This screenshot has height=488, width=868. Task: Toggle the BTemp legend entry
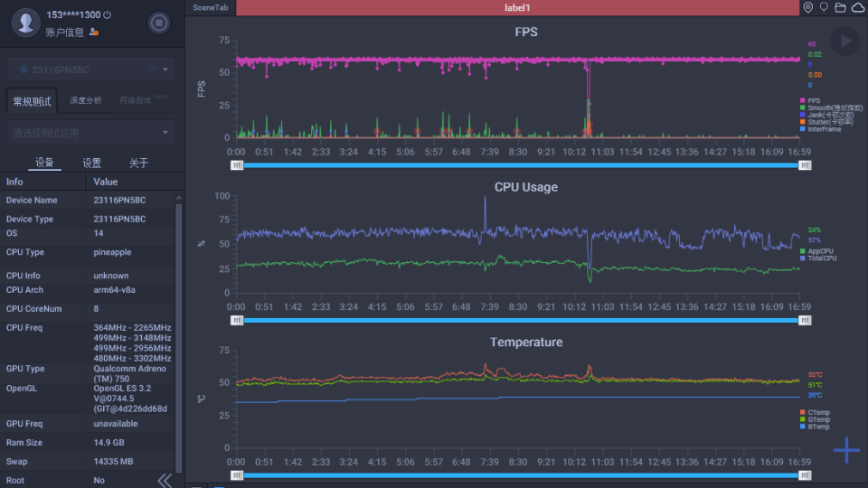(815, 427)
